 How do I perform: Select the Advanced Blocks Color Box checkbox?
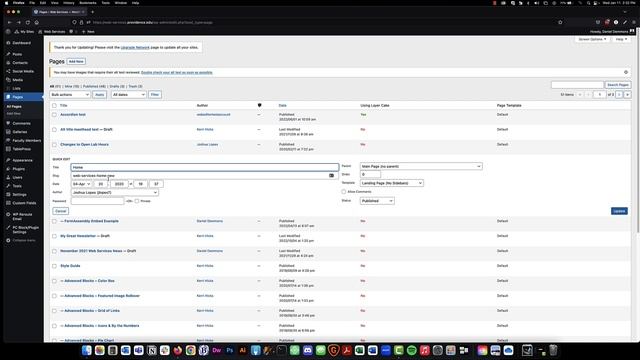(x=54, y=281)
